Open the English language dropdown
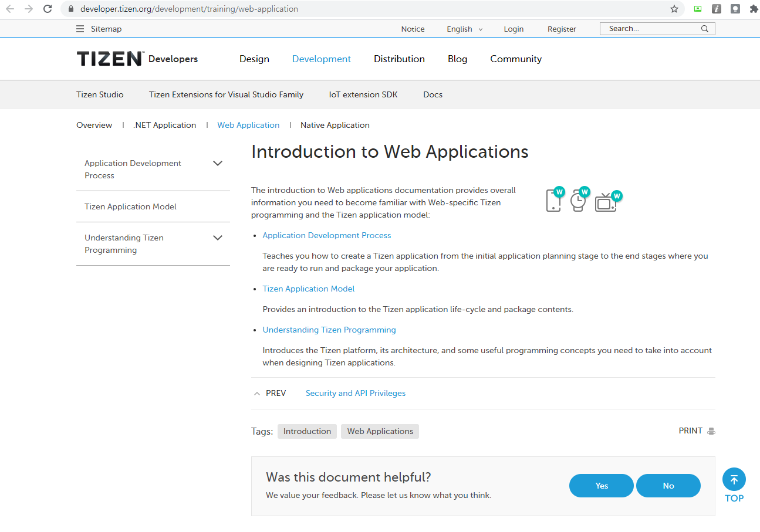This screenshot has height=532, width=760. pos(464,29)
